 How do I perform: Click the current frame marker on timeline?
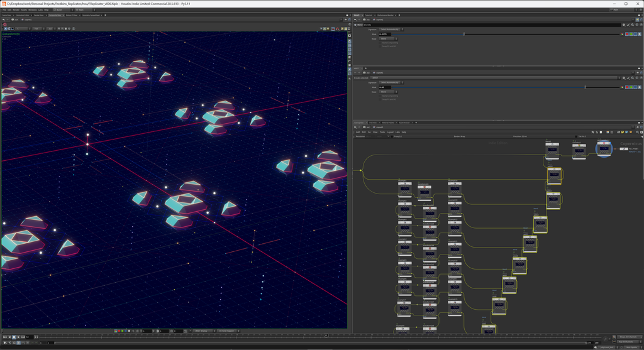pyautogui.click(x=326, y=336)
